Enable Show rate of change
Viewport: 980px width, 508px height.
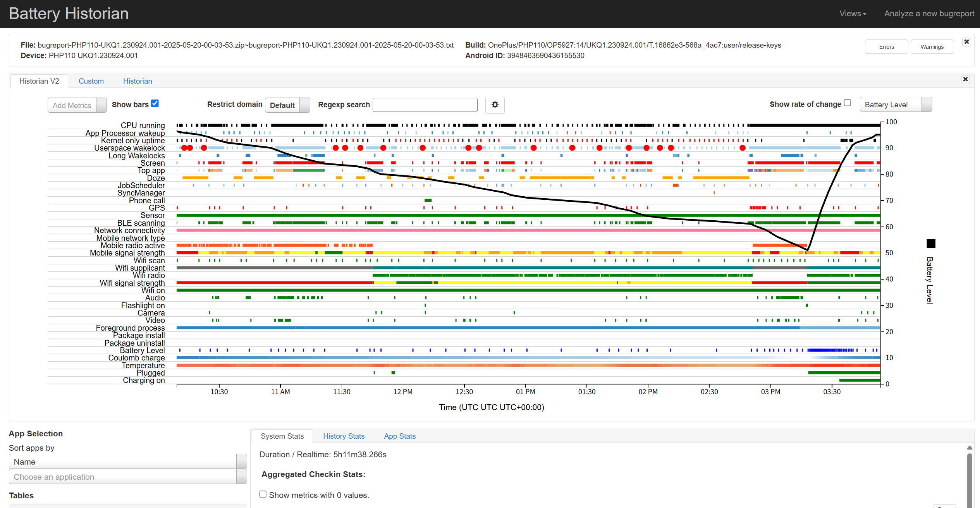click(x=848, y=103)
